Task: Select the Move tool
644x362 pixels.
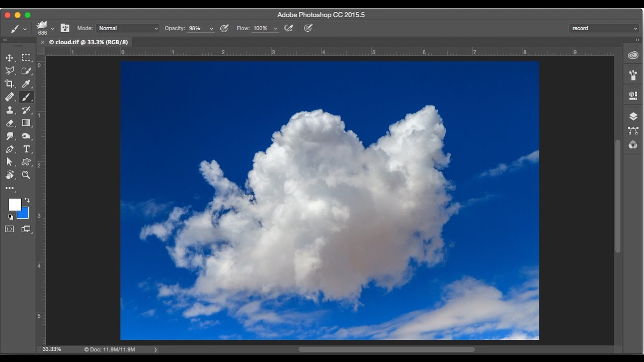Action: coord(10,58)
